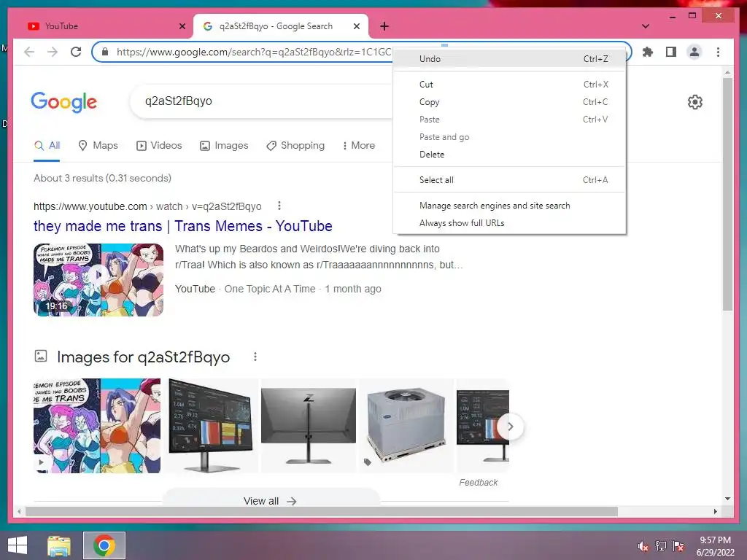This screenshot has height=560, width=747.
Task: Open the Extensions puzzle icon
Action: (x=648, y=52)
